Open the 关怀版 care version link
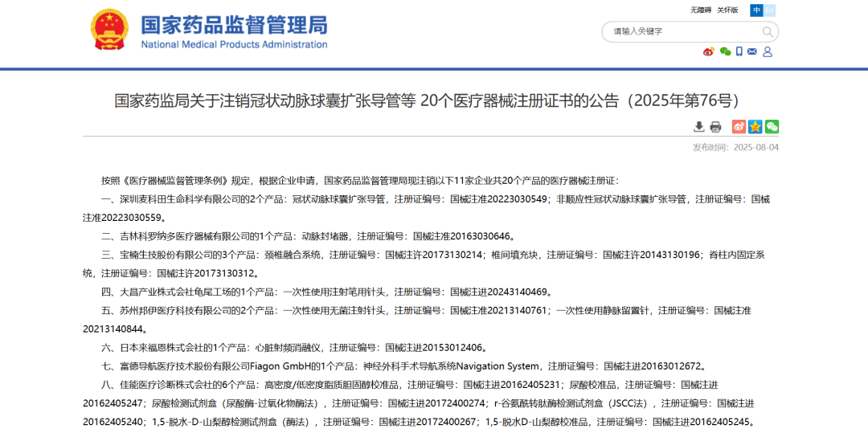The width and height of the screenshot is (868, 433). click(x=728, y=10)
